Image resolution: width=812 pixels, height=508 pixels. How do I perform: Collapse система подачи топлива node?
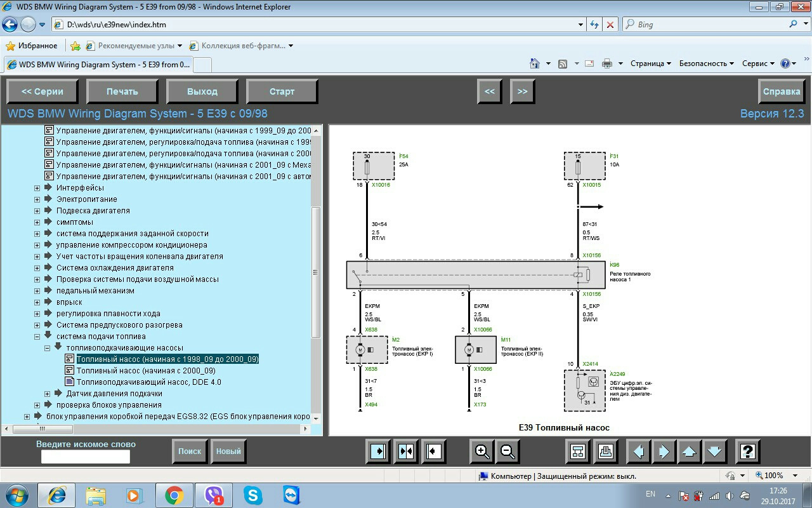click(37, 337)
